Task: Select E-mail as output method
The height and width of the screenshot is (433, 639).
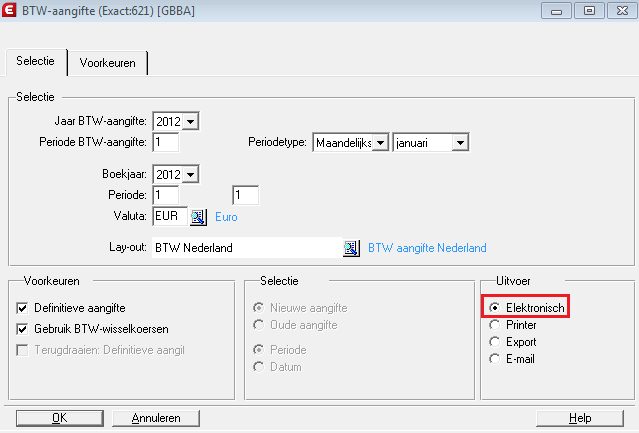Action: (495, 358)
